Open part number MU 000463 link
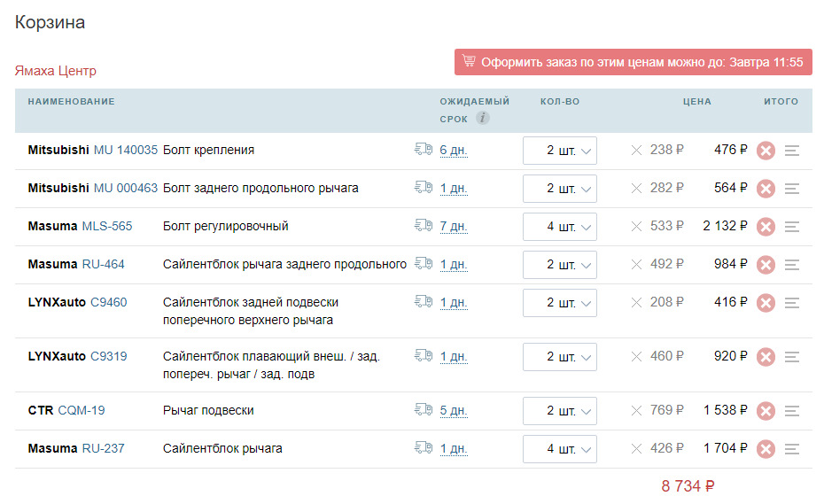The image size is (824, 504). 126,188
